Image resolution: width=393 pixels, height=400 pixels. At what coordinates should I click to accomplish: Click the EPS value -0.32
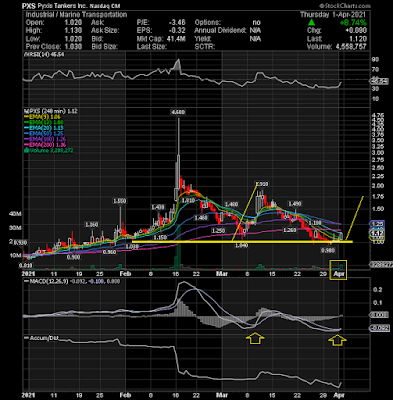tap(178, 31)
